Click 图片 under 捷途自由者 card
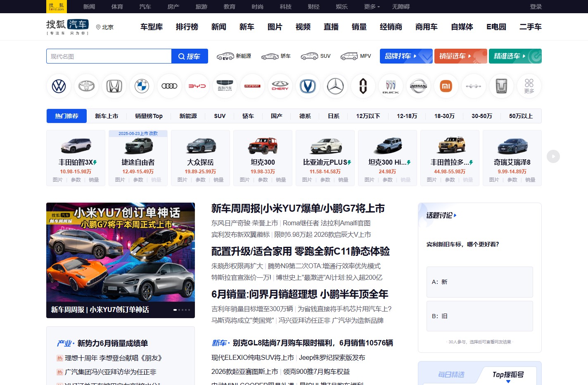The image size is (588, 385). tap(120, 180)
